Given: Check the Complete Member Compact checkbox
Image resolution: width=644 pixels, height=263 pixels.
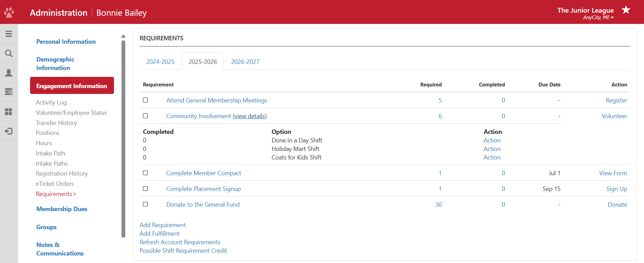Looking at the screenshot, I should click(145, 173).
